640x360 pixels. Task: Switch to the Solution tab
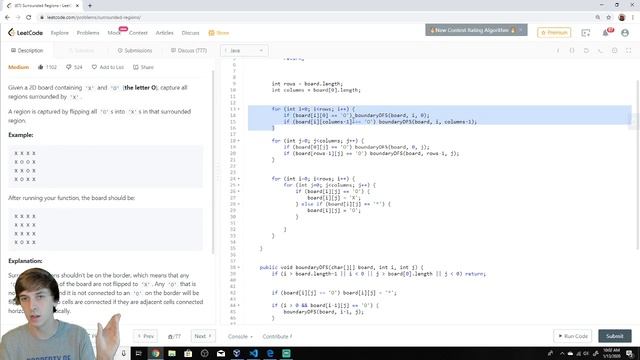pyautogui.click(x=81, y=50)
